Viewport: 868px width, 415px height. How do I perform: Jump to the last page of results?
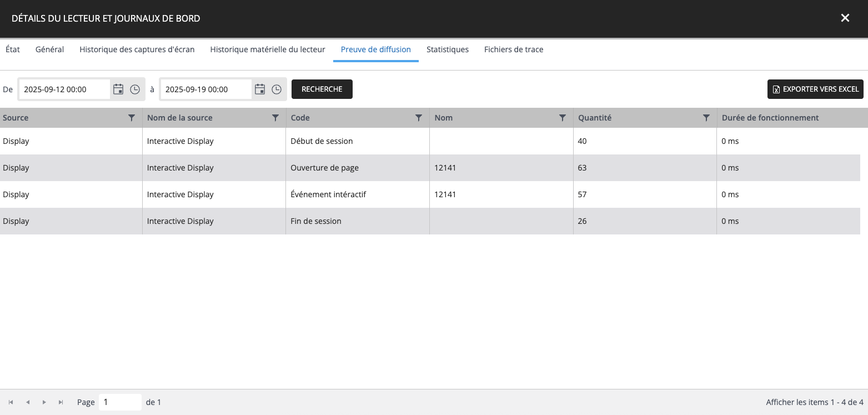(61, 402)
